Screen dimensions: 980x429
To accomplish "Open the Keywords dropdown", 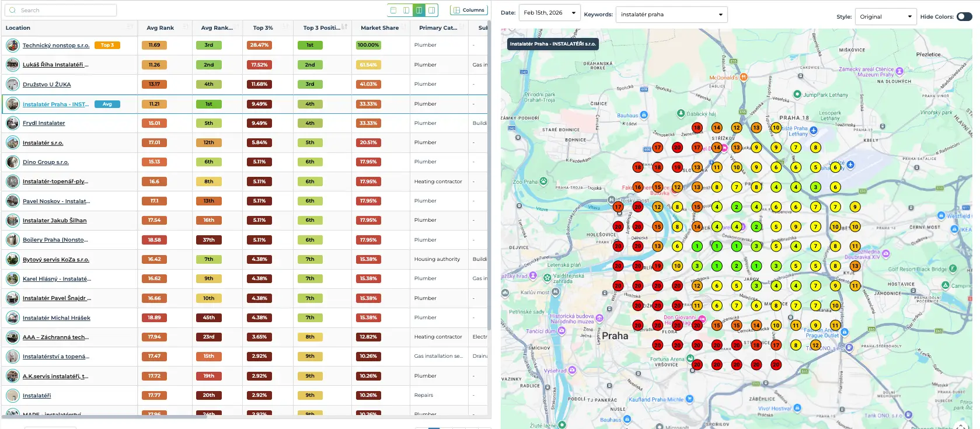I will (x=671, y=15).
